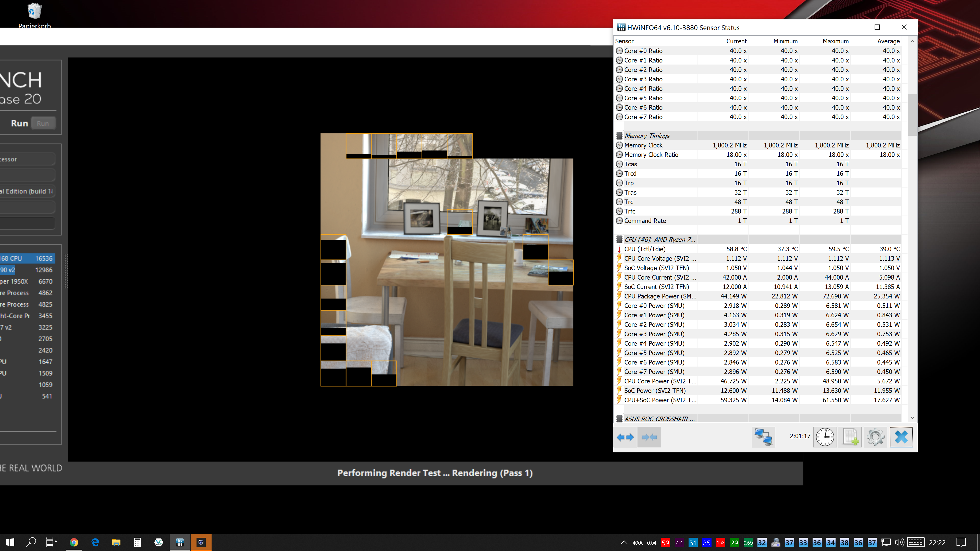Select the ASUS ROG CROSSHAIR sensor group
The width and height of the screenshot is (980, 551).
(659, 419)
